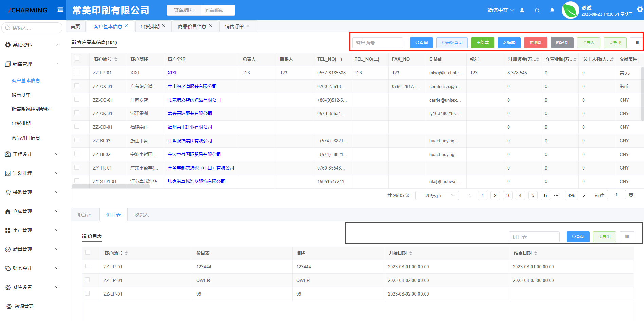Sort by 客户编号 in the customer table
Viewport: 644px width, 321px height.
point(116,59)
